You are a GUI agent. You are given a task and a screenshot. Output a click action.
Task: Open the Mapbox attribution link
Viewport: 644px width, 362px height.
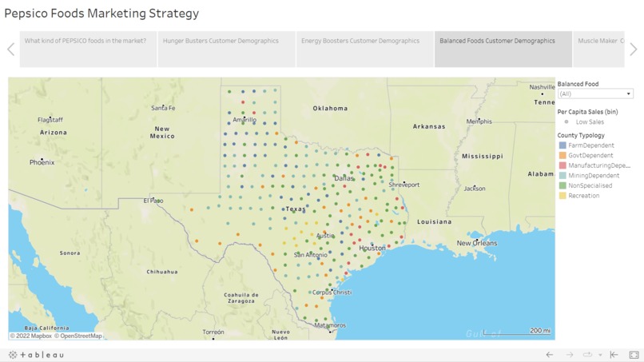pos(31,336)
